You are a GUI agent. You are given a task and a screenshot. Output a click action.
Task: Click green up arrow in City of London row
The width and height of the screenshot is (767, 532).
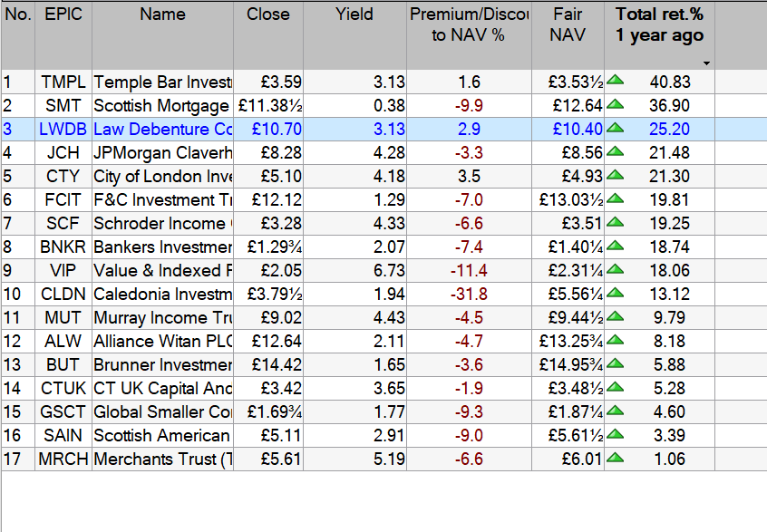pos(616,176)
